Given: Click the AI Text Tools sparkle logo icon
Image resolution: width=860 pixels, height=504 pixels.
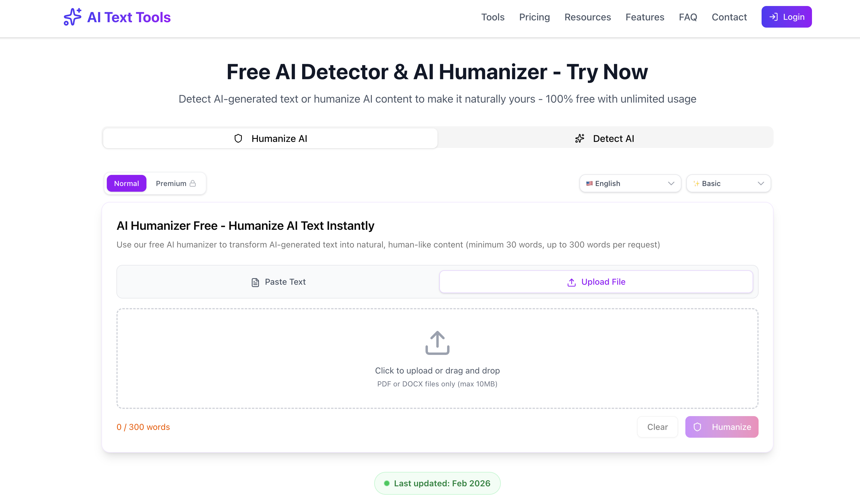Looking at the screenshot, I should click(72, 17).
